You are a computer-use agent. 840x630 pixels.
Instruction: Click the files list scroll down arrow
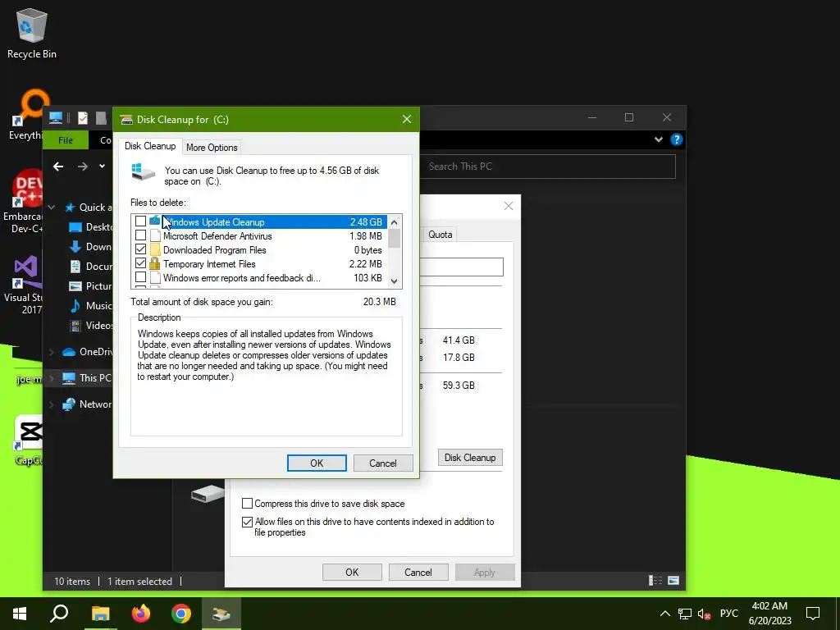[x=395, y=281]
